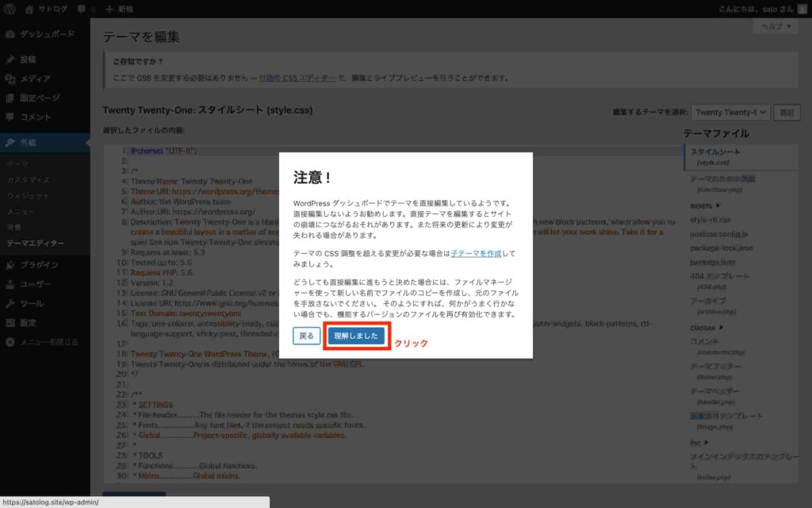The height and width of the screenshot is (508, 812).
Task: Click サトログ site name in admin bar
Action: pos(52,10)
